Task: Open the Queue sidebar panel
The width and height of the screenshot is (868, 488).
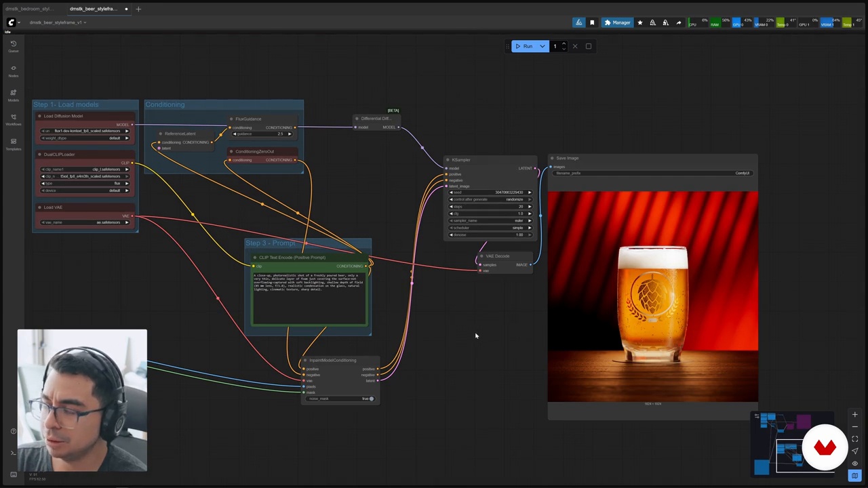Action: point(13,46)
